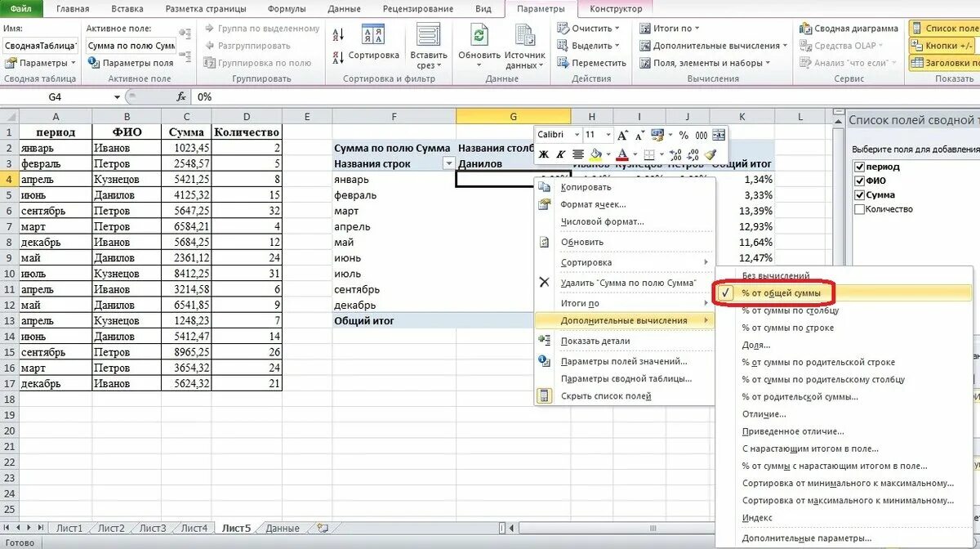The image size is (980, 549).
Task: Uncheck the ФИО field checkbox
Action: tap(858, 181)
